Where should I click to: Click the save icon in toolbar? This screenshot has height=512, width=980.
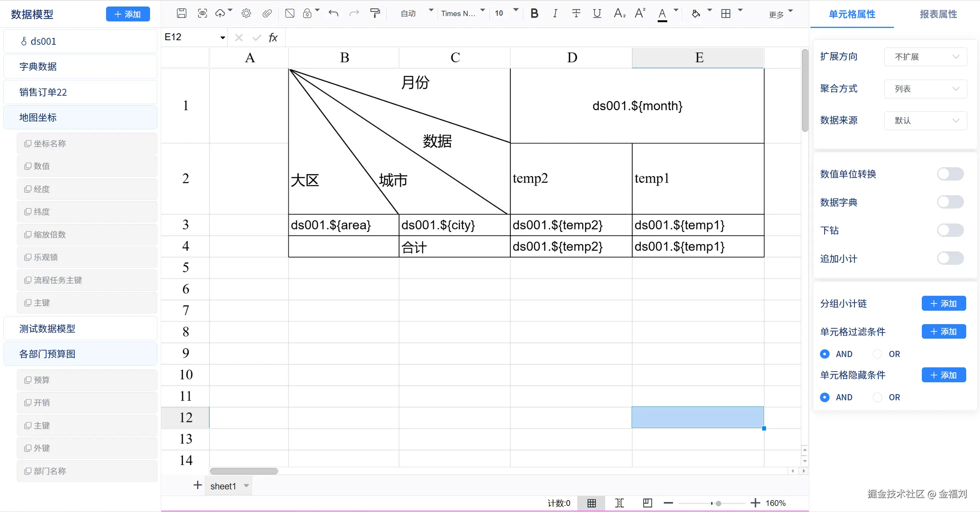[x=181, y=14]
